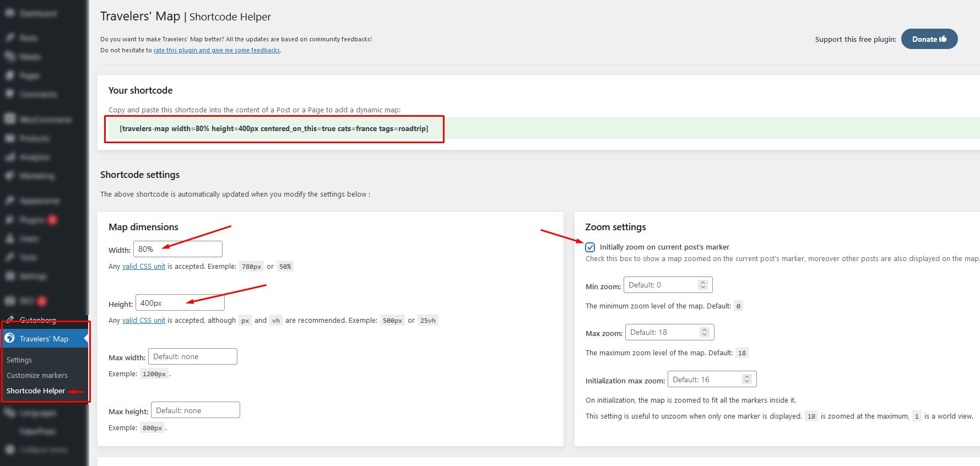The image size is (980, 466).
Task: Click the Donate button
Action: (929, 39)
